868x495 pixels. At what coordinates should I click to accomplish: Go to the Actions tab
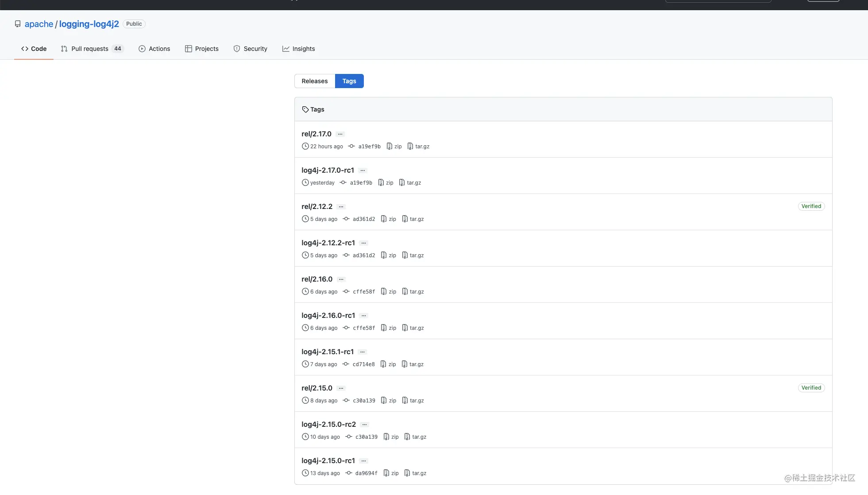tap(154, 49)
